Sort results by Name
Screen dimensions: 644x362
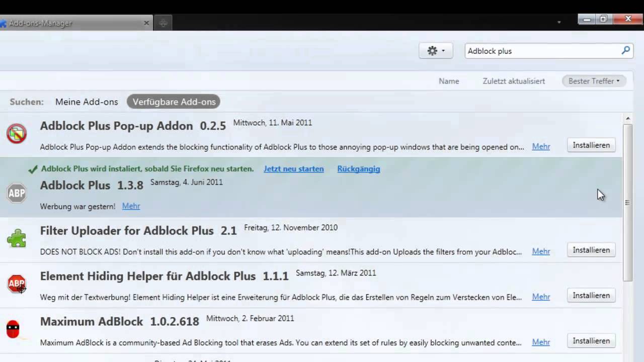[449, 81]
